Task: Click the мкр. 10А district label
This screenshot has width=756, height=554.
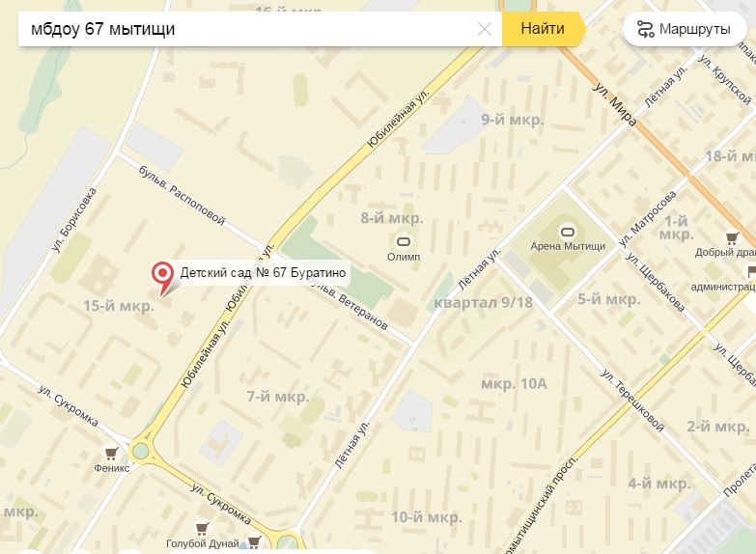Action: 514,384
